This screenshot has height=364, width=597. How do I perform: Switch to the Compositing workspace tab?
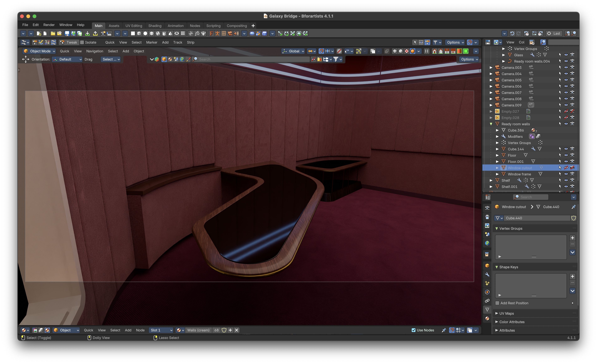(236, 26)
